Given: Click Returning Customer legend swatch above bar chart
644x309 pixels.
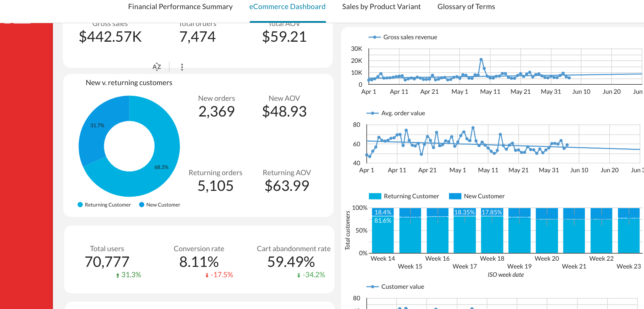Looking at the screenshot, I should (x=375, y=196).
